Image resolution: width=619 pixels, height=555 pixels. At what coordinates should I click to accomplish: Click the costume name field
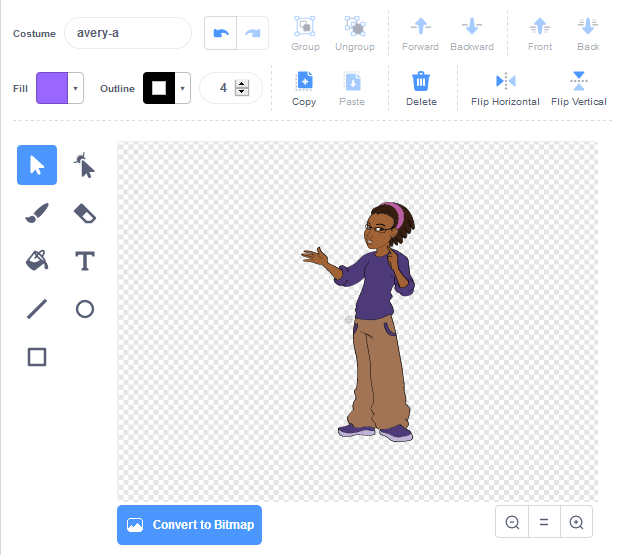click(127, 33)
